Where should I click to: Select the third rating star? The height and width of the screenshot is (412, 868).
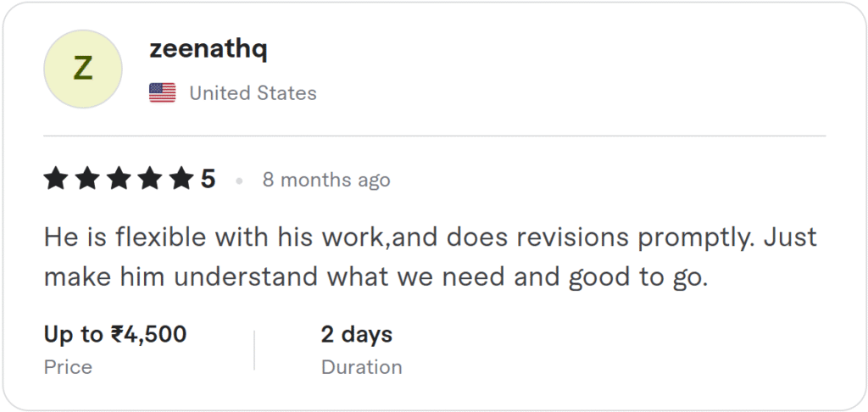pos(119,179)
